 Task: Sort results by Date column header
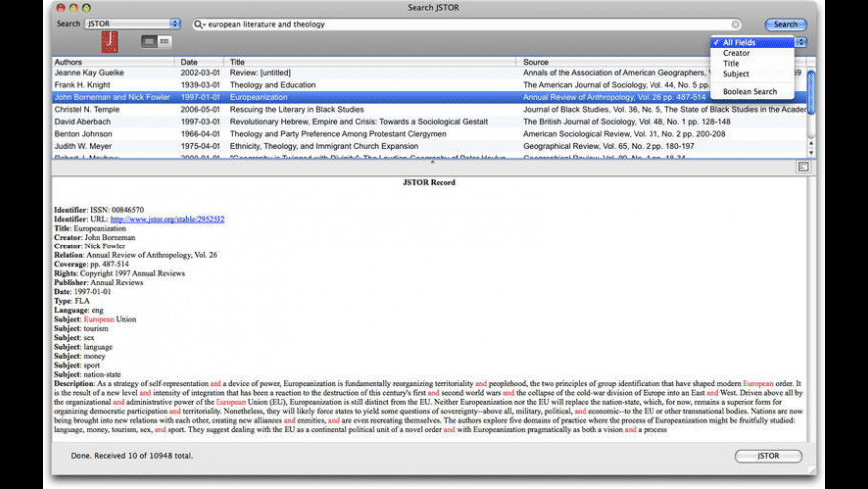coord(200,62)
